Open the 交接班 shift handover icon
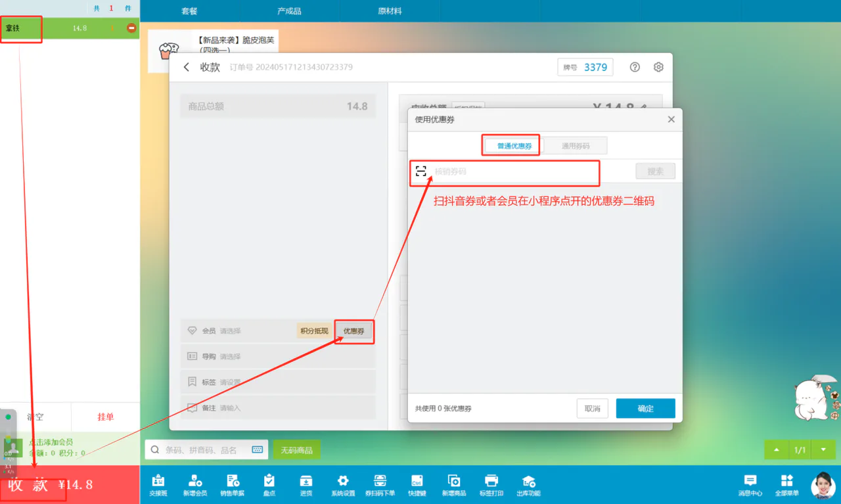Viewport: 841px width, 504px height. tap(158, 485)
